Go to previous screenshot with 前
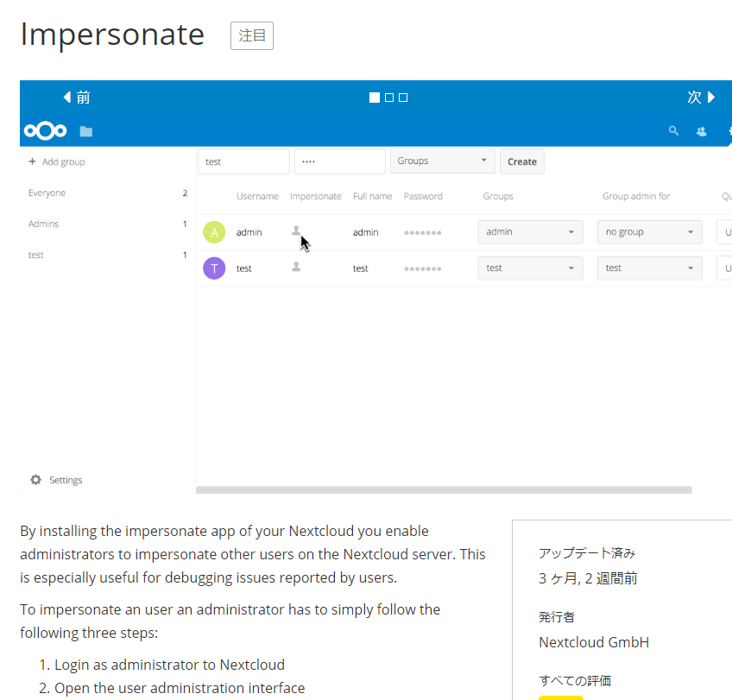The height and width of the screenshot is (700, 732). tap(77, 97)
